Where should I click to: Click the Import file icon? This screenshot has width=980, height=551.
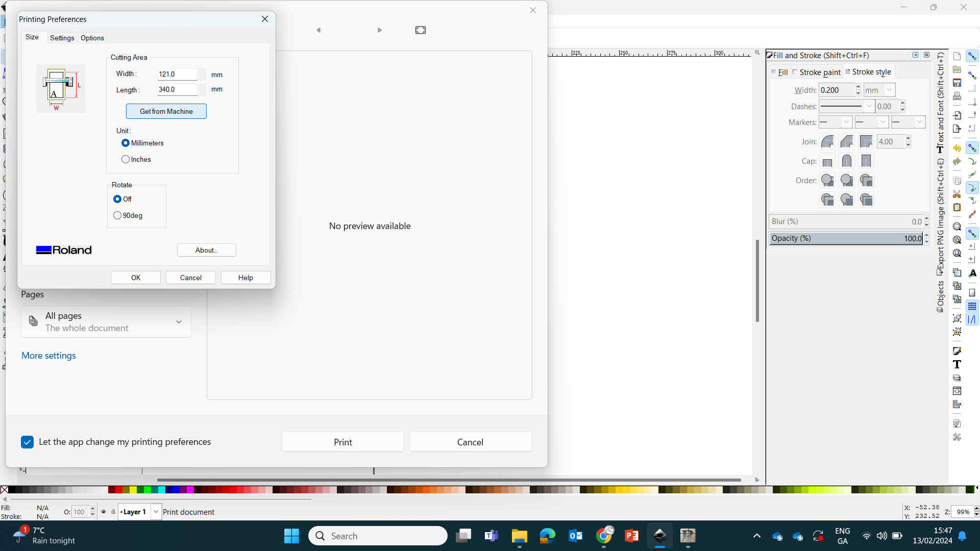pyautogui.click(x=957, y=115)
